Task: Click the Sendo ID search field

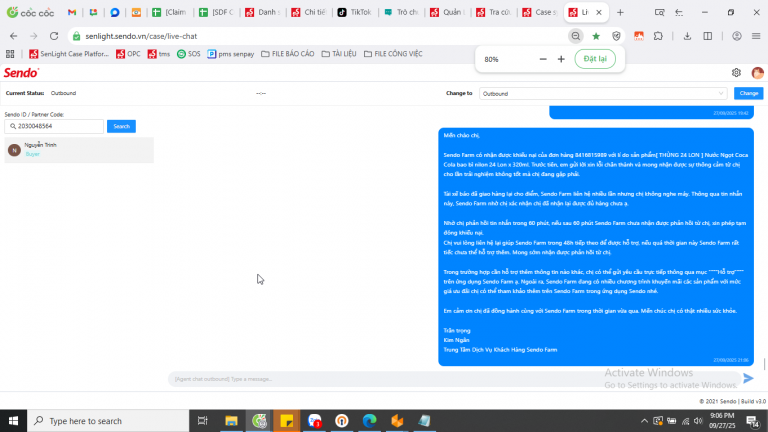Action: (x=54, y=126)
